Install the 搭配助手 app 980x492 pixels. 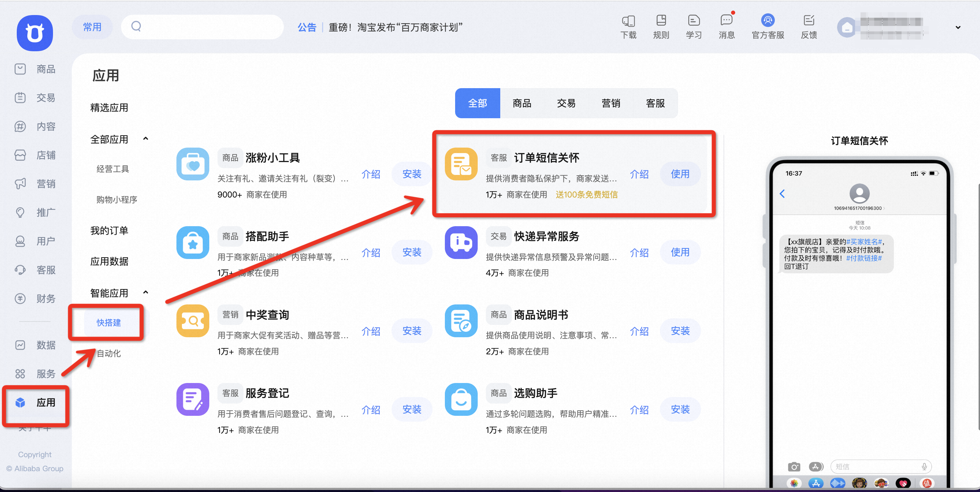click(x=412, y=252)
